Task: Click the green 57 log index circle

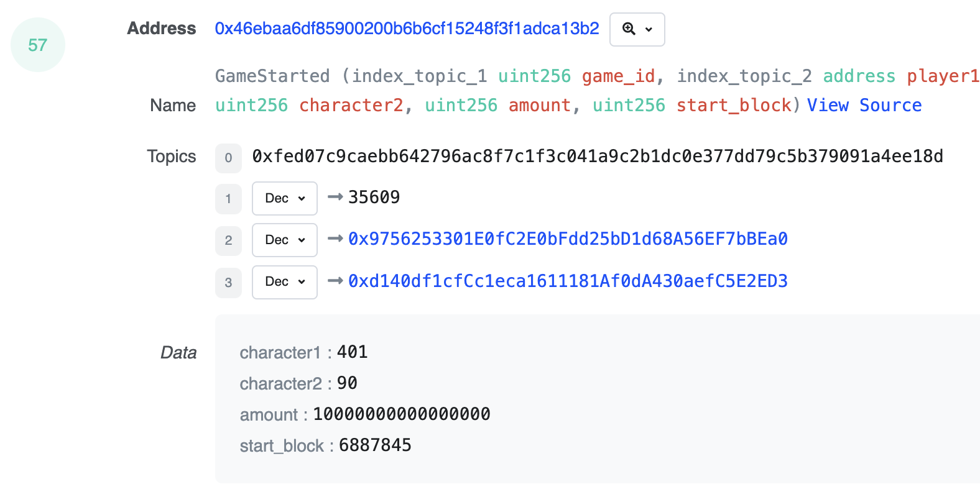Action: [x=38, y=45]
